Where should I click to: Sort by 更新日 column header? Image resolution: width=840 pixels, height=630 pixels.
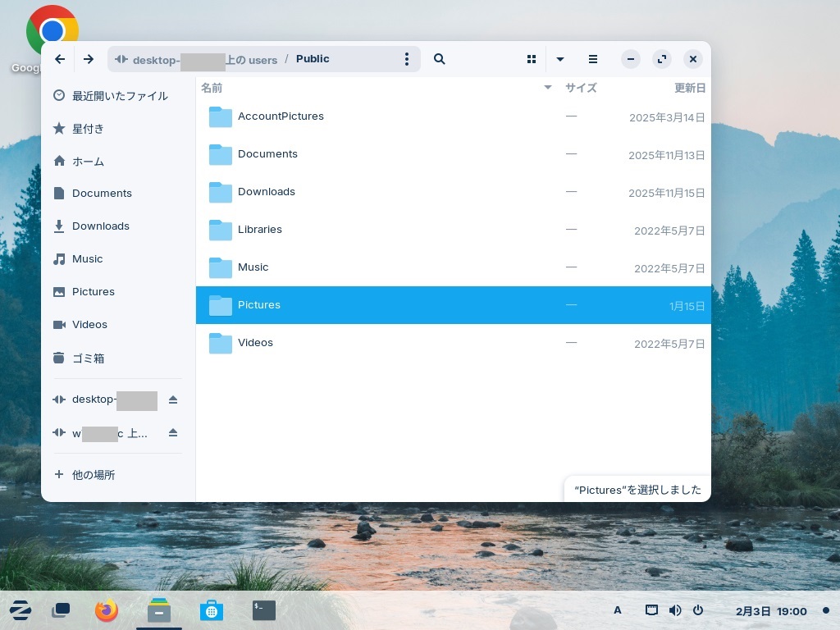pos(689,88)
